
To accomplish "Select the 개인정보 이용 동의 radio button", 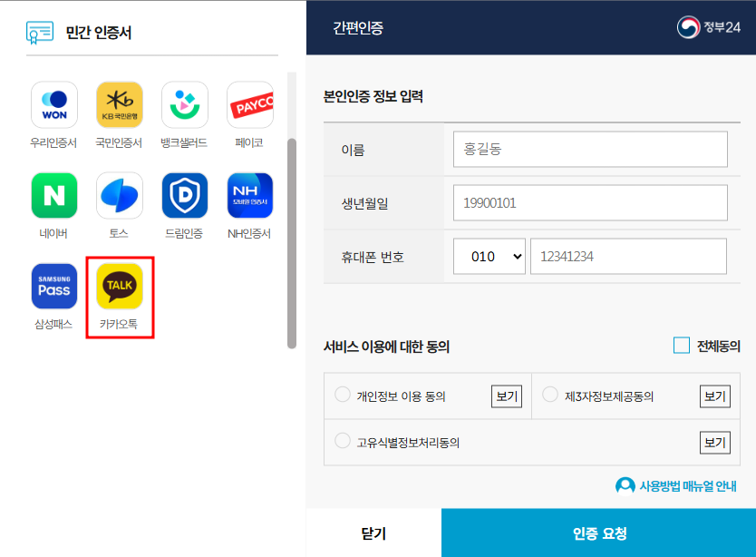I will [343, 395].
